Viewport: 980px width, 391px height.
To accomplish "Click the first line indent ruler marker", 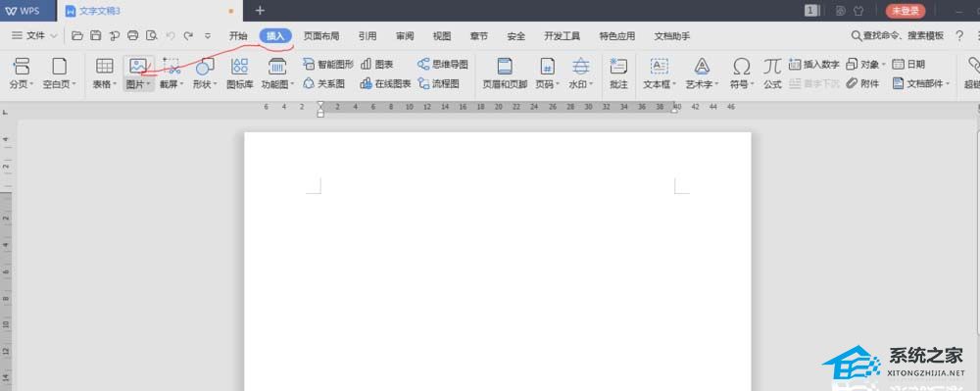I will point(321,104).
